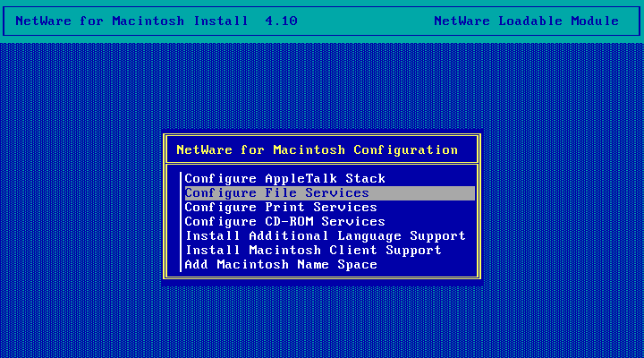Image resolution: width=644 pixels, height=358 pixels.
Task: Click dithered background right of the configuration box
Action: [x=563, y=206]
